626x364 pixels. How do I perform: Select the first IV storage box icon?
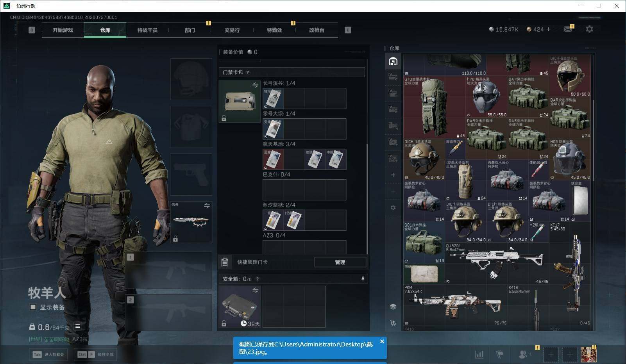[x=393, y=77]
